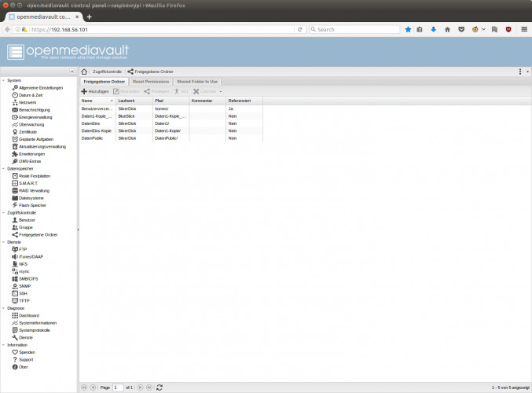The height and width of the screenshot is (393, 532).
Task: Switch to Reset Permissions tab
Action: (x=151, y=82)
